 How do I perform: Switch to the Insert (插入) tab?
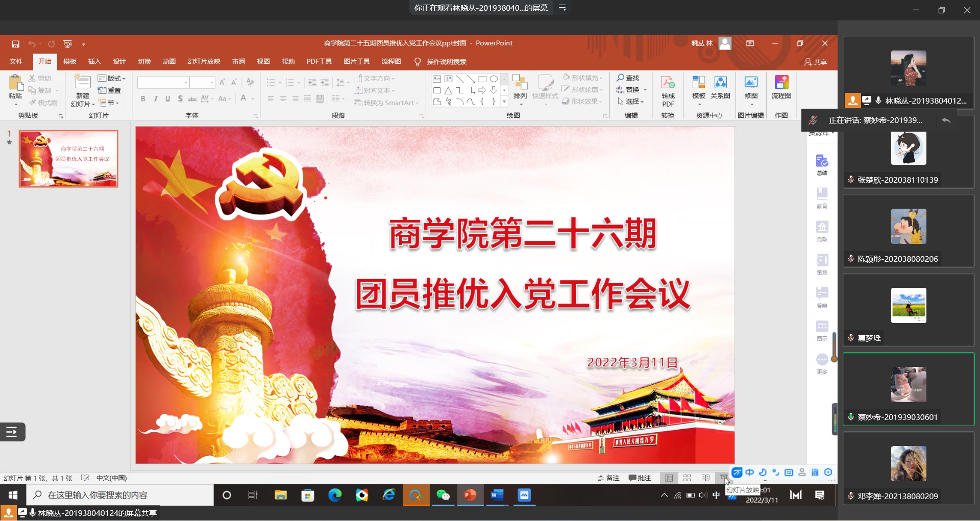pos(94,61)
